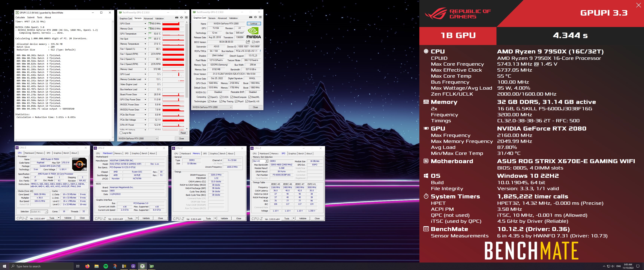Viewport: 644px width, 270px height.
Task: Toggle the OpenGL 4.6 checkbox
Action: click(247, 101)
